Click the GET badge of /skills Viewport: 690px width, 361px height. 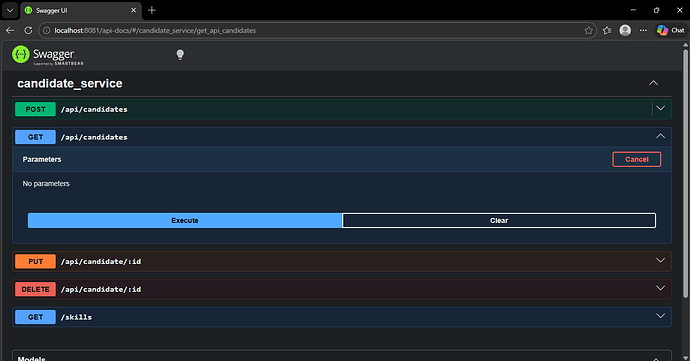35,317
